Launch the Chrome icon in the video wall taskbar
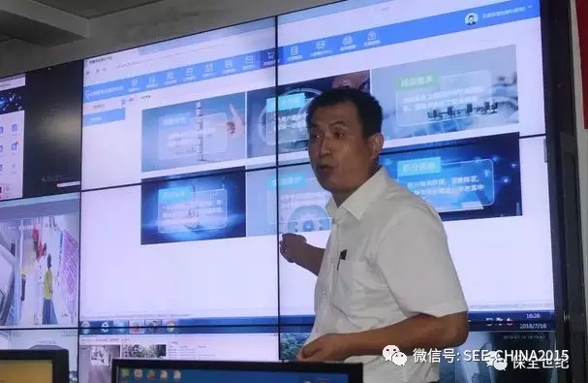Image resolution: width=588 pixels, height=383 pixels. (170, 326)
